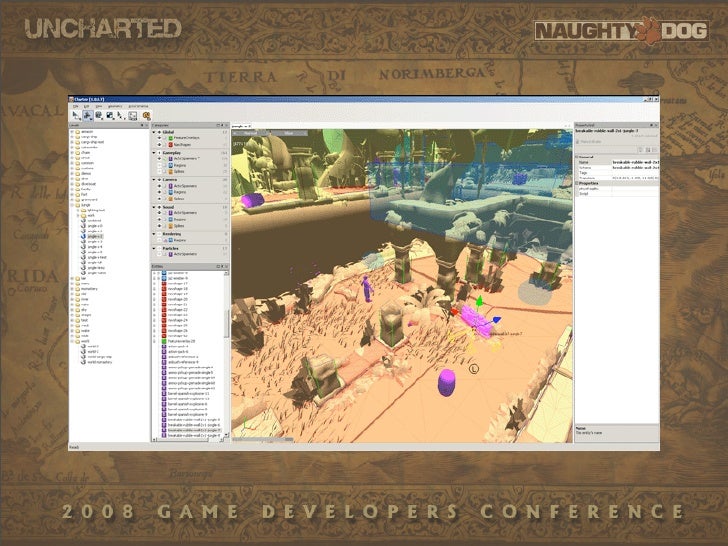Toggle the eye icon for the Sound category
This screenshot has width=728, height=546.
(x=159, y=207)
